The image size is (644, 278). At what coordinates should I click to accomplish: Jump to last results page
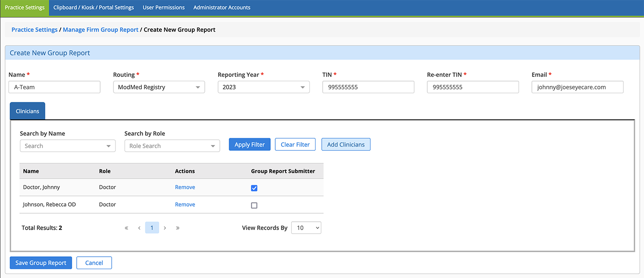(178, 228)
